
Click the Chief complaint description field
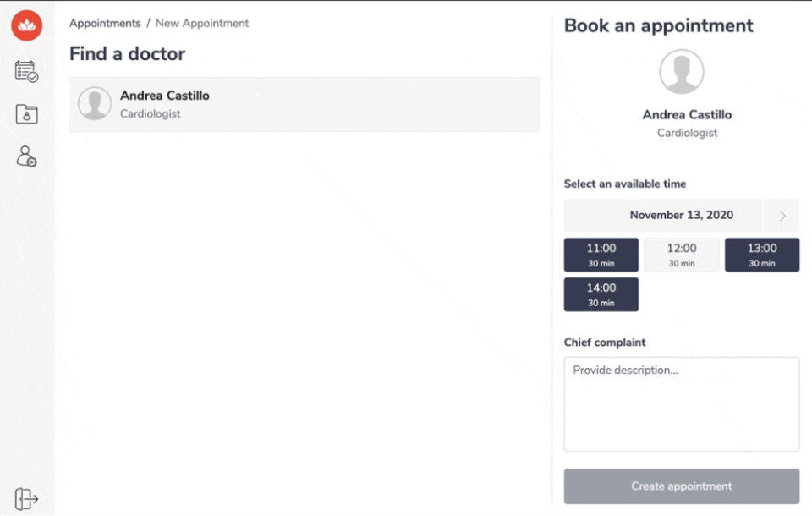[681, 404]
